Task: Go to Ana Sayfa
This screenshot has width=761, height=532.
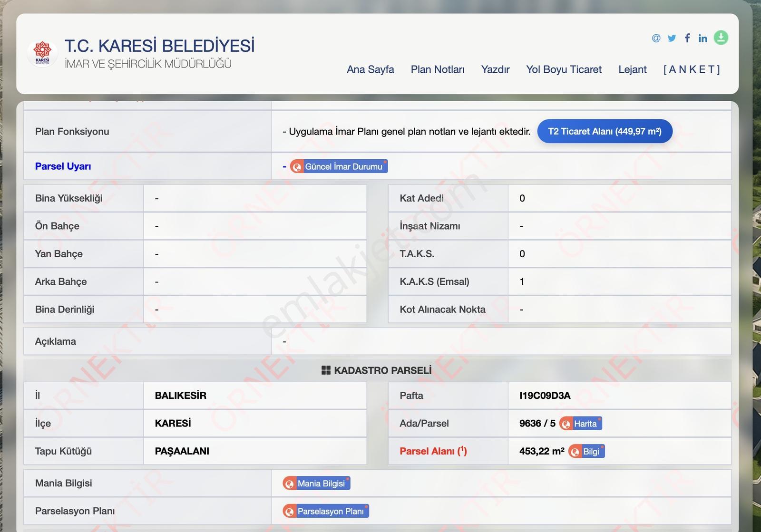Action: [371, 69]
